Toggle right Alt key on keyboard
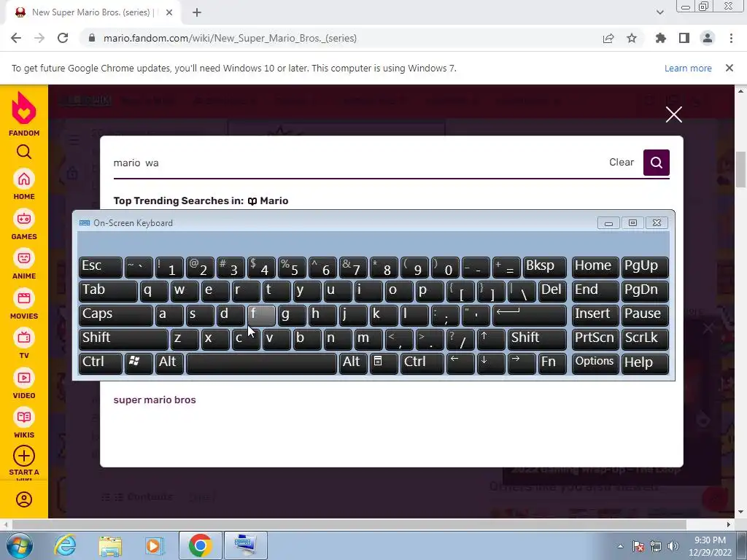 [x=353, y=363]
